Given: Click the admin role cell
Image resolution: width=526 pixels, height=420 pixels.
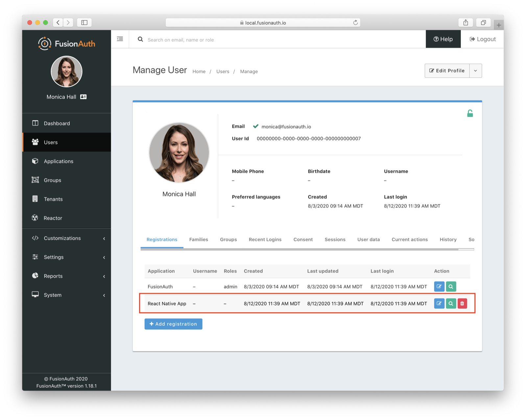Looking at the screenshot, I should [230, 287].
